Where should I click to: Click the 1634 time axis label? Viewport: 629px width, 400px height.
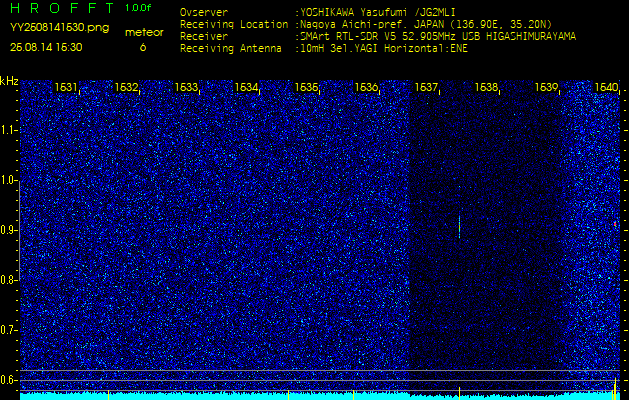click(x=246, y=87)
